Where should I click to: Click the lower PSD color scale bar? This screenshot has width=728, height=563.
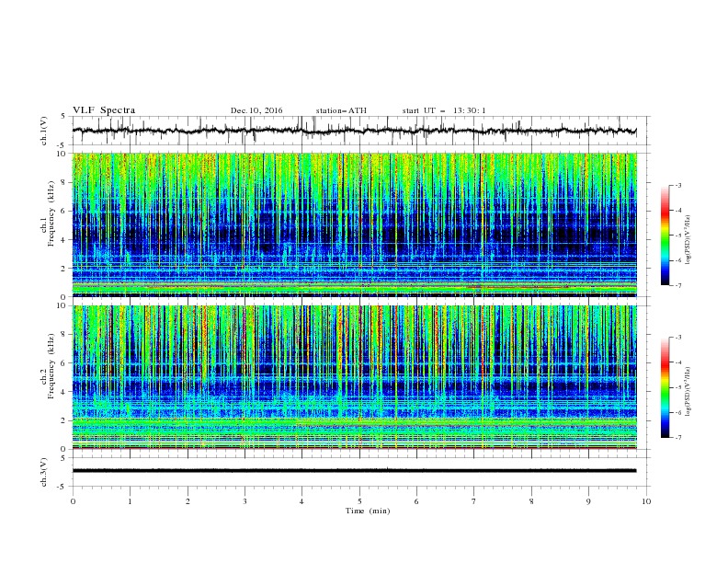pyautogui.click(x=665, y=387)
